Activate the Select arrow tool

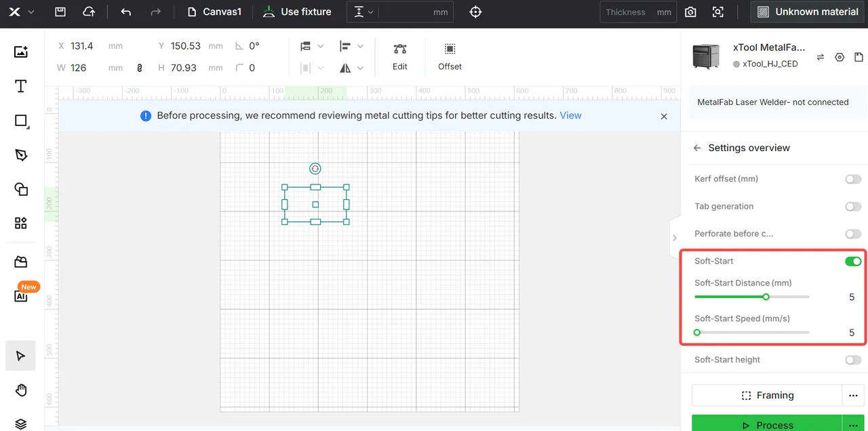pyautogui.click(x=20, y=356)
